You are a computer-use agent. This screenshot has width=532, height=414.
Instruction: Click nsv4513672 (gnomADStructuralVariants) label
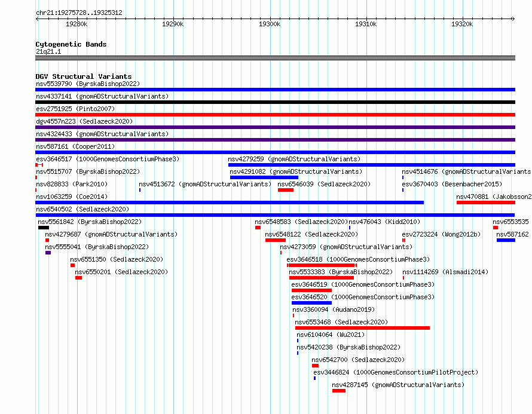205,184
